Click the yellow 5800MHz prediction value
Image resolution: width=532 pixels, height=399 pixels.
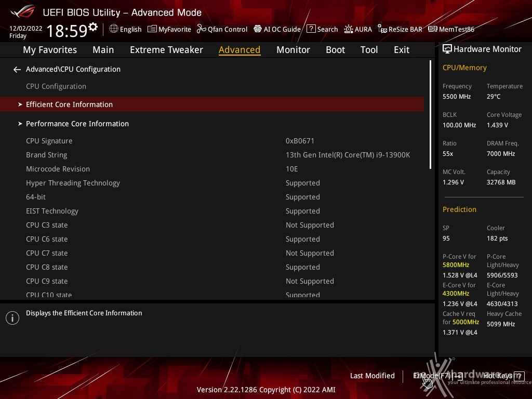click(x=456, y=265)
